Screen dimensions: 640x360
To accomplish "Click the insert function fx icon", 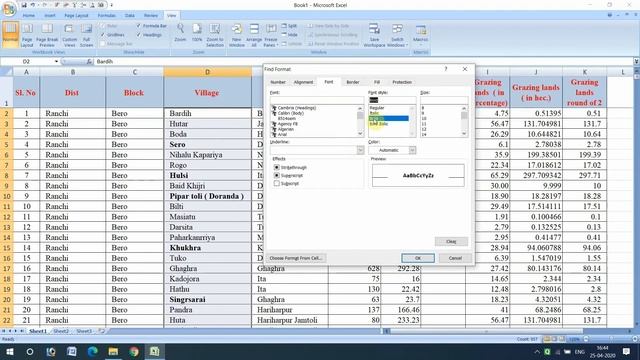I will [x=89, y=61].
